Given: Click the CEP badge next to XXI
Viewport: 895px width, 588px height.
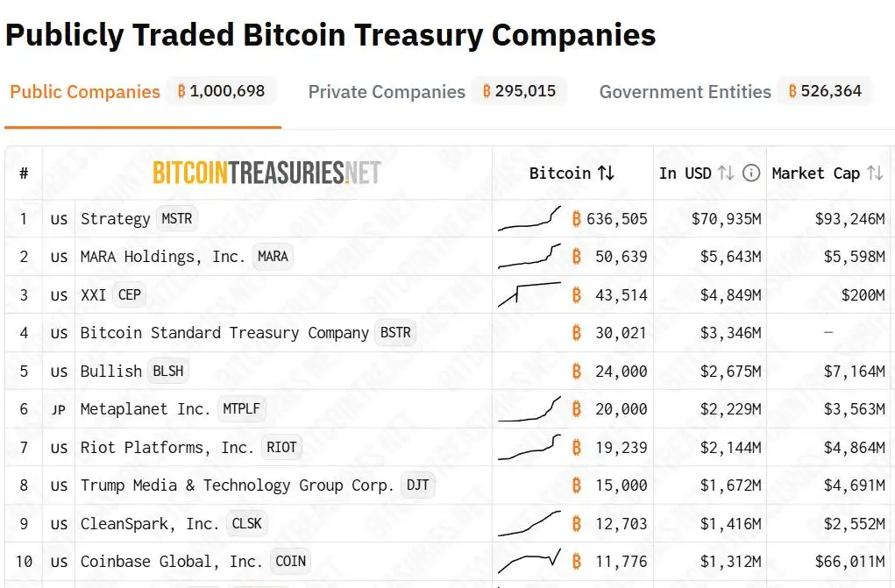Looking at the screenshot, I should tap(129, 294).
